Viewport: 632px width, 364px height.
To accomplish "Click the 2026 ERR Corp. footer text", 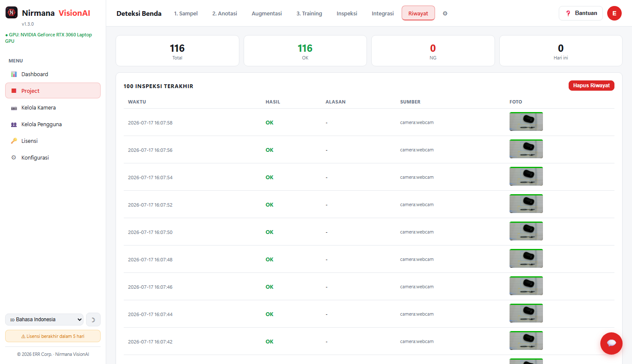I will 53,354.
